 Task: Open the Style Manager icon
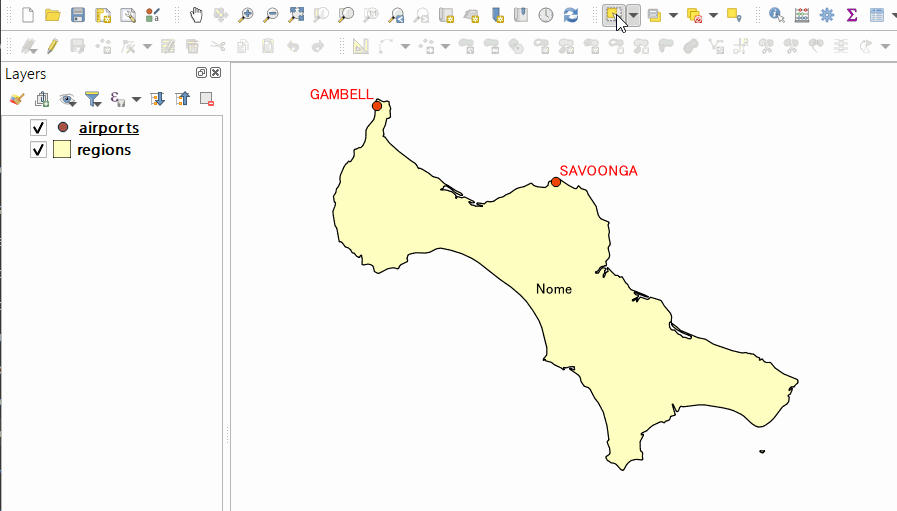tap(152, 15)
